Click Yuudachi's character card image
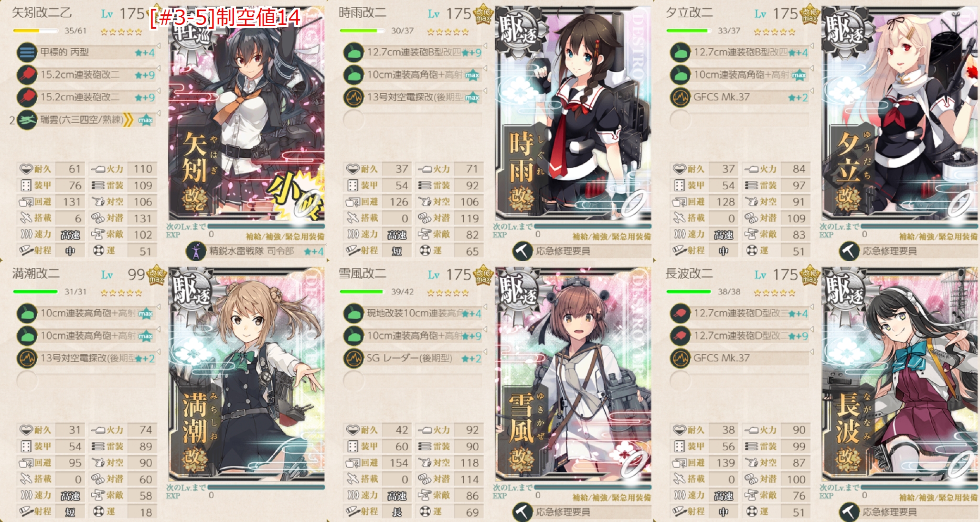 (900, 113)
